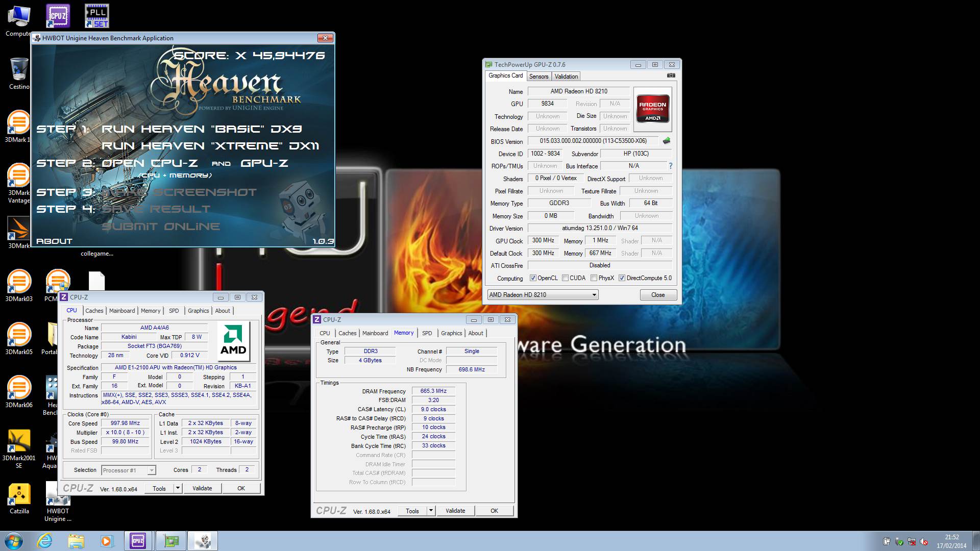The width and height of the screenshot is (980, 551).
Task: Launch the 3DMark2001 SE shortcut
Action: tap(19, 448)
